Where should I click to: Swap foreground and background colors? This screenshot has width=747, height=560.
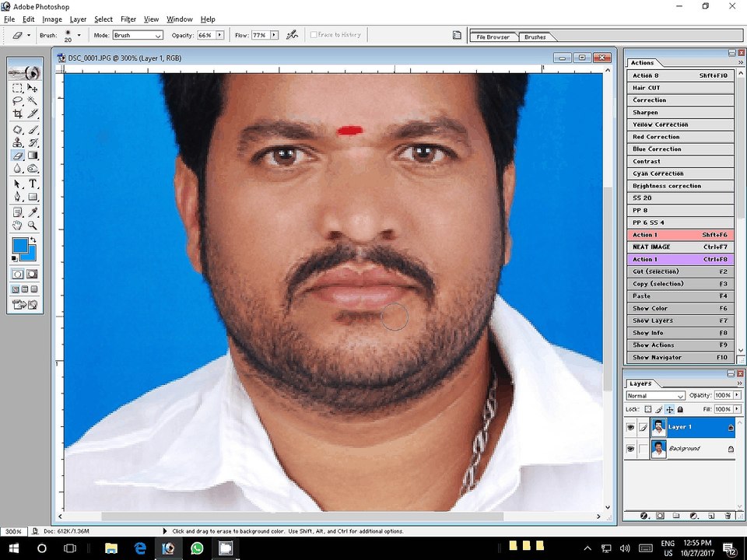(x=33, y=240)
